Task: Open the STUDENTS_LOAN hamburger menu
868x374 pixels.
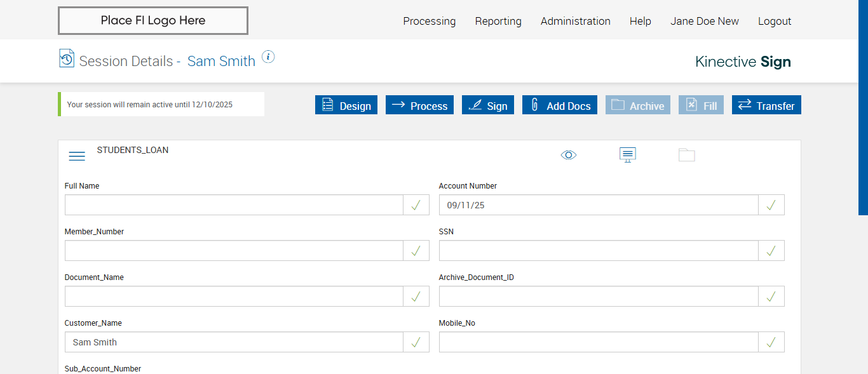Action: point(77,156)
